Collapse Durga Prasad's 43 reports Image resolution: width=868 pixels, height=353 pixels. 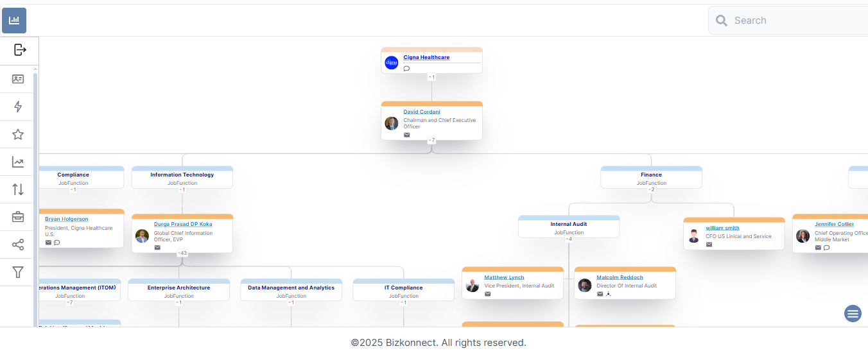(182, 253)
